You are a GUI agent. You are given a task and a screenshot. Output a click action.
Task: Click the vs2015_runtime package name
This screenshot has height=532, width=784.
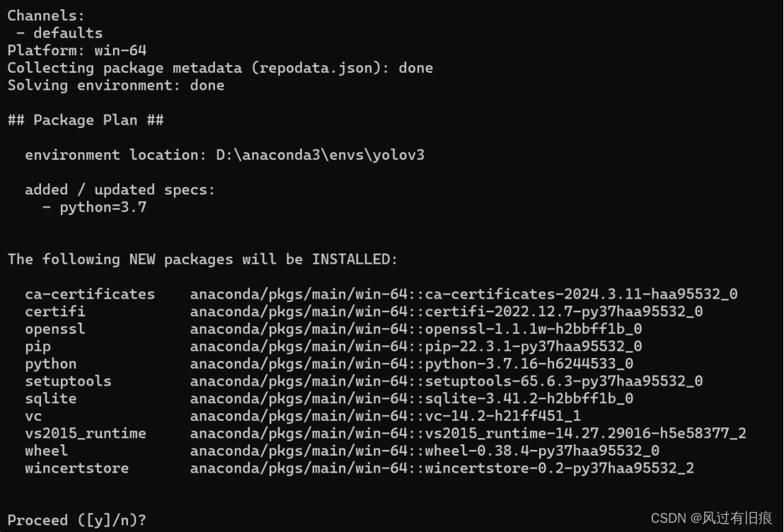click(x=86, y=434)
